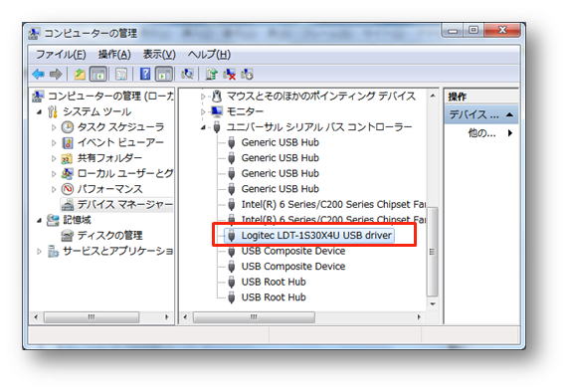Click the Up one level folder icon

[80, 75]
